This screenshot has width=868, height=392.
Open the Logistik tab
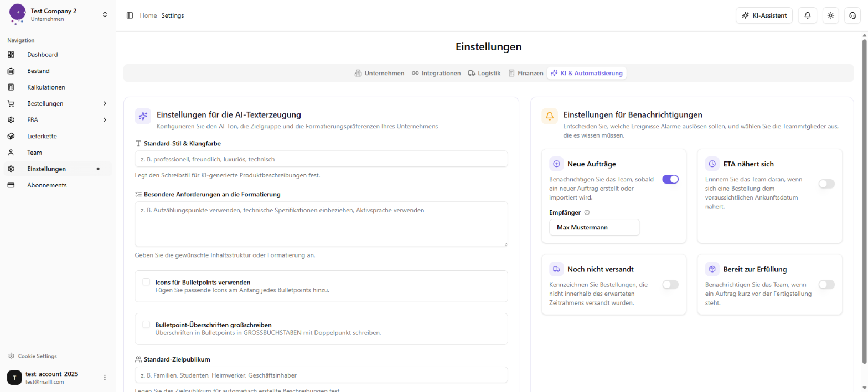(x=484, y=73)
